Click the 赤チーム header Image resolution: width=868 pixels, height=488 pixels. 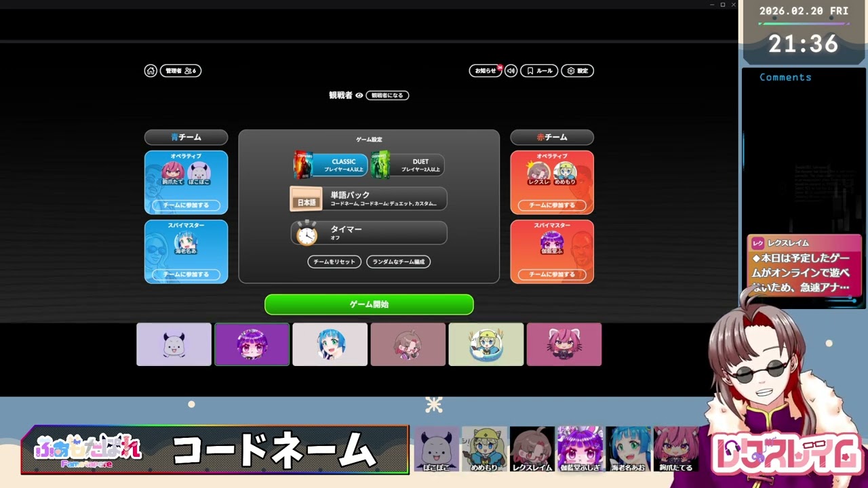552,137
